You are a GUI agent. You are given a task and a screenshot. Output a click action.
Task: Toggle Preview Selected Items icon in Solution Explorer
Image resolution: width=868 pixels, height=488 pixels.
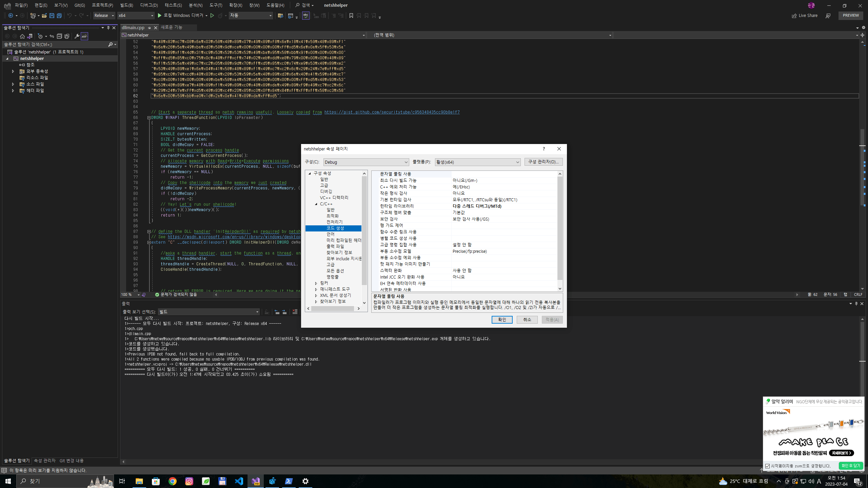[x=84, y=36]
